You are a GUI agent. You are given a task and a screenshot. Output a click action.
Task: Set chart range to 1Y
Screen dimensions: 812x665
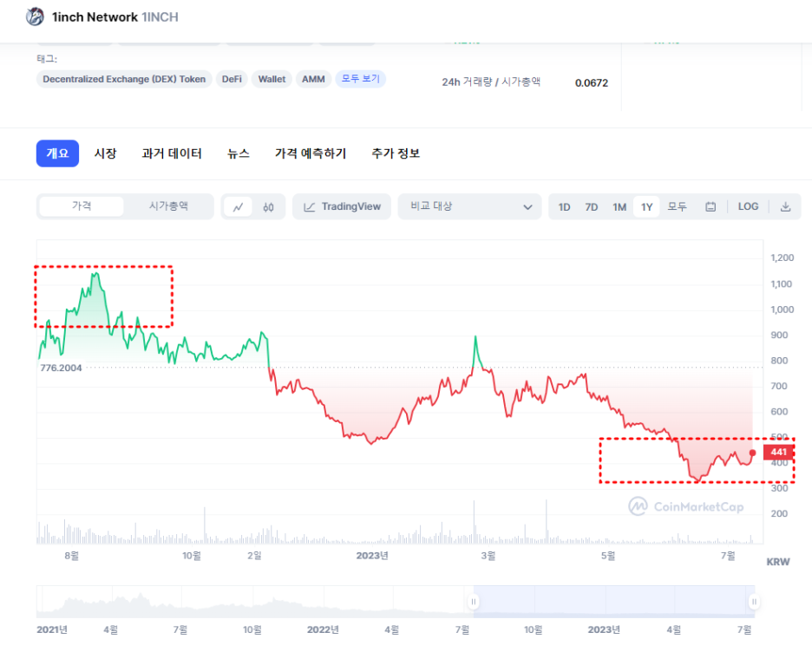[x=646, y=207]
